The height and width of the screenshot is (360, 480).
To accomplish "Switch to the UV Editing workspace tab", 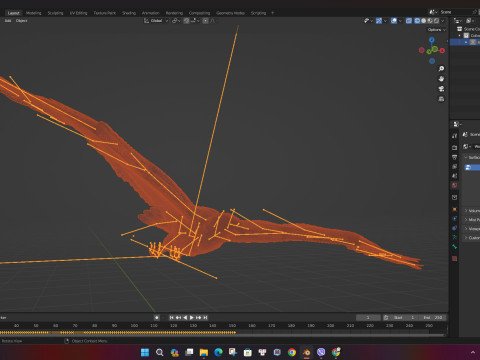I will coord(78,13).
